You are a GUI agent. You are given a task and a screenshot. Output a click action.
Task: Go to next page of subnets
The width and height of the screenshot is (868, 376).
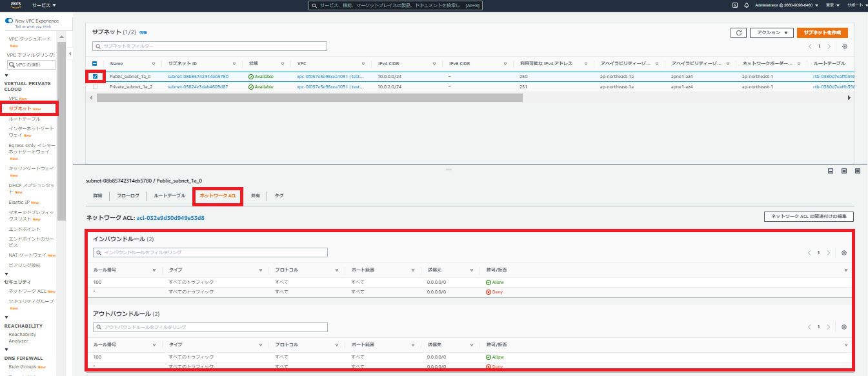tap(829, 46)
